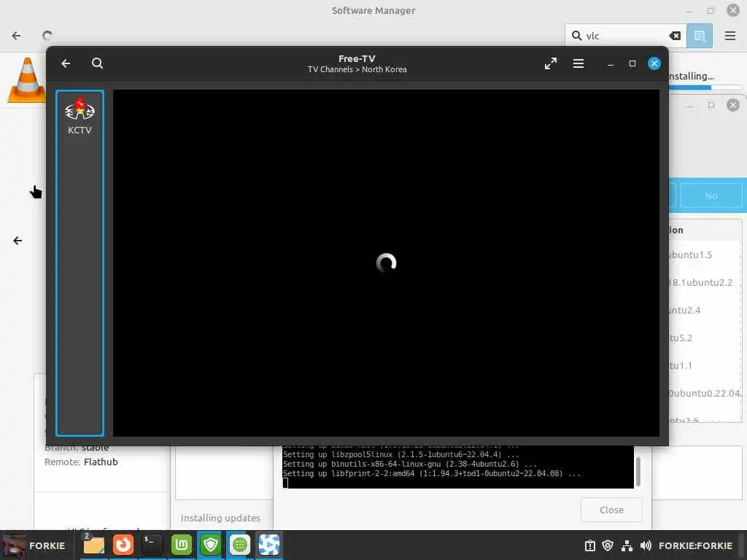Click FORKIE:FORKIE clock label
The height and width of the screenshot is (560, 747).
[x=695, y=545]
